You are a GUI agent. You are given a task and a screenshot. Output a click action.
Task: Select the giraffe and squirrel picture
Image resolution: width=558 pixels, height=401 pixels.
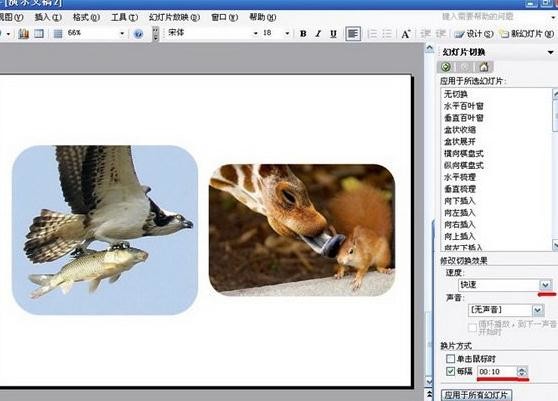point(302,230)
